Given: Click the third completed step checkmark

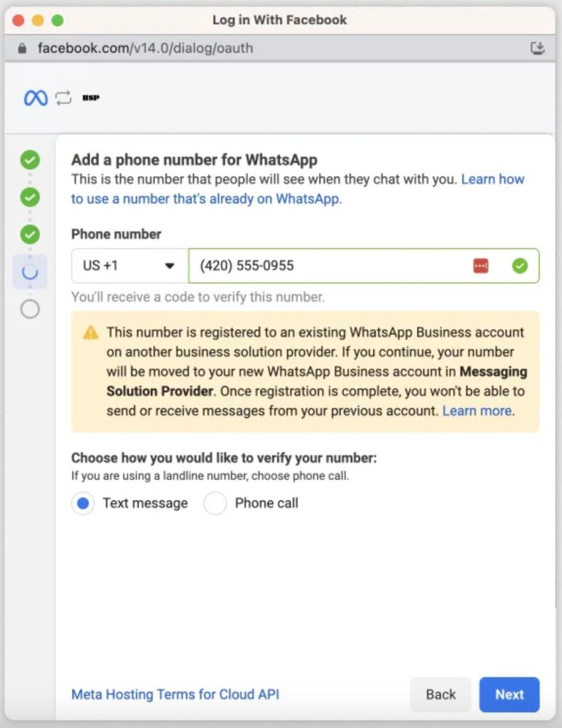Looking at the screenshot, I should 30,235.
